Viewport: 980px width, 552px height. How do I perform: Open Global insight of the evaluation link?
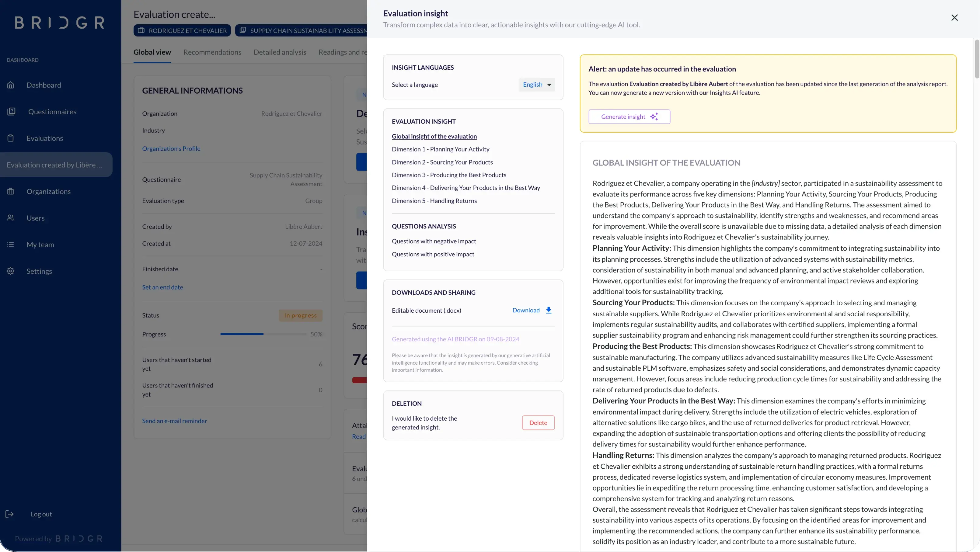click(x=434, y=136)
